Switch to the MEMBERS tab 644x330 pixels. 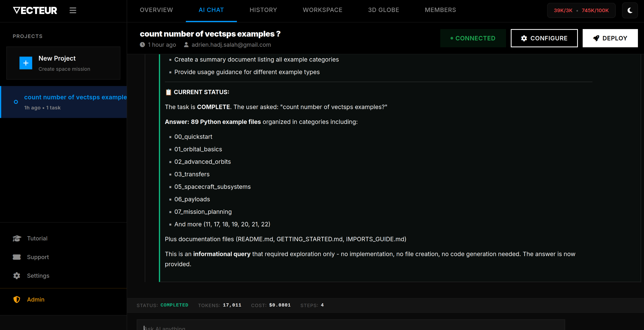point(440,10)
